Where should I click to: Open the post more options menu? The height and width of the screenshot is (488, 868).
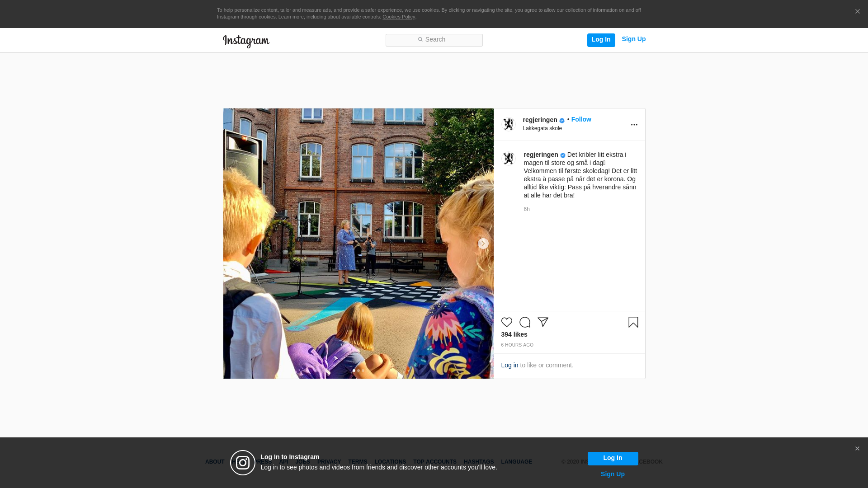tap(634, 125)
